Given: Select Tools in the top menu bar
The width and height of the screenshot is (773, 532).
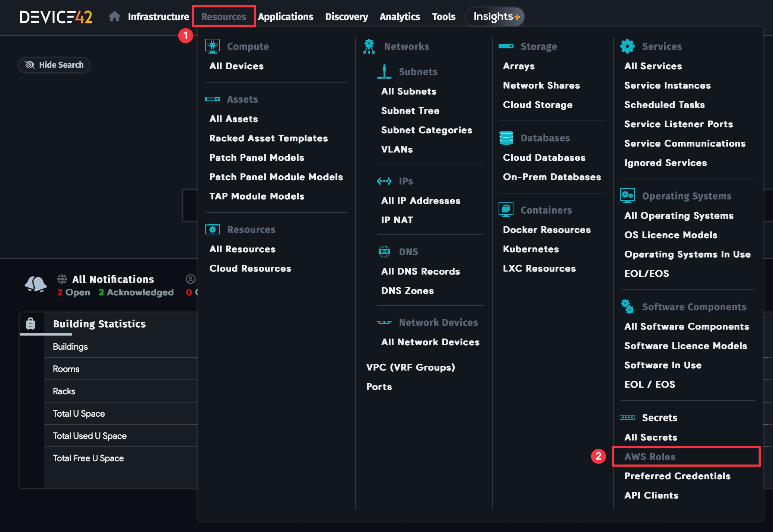Looking at the screenshot, I should coord(443,16).
